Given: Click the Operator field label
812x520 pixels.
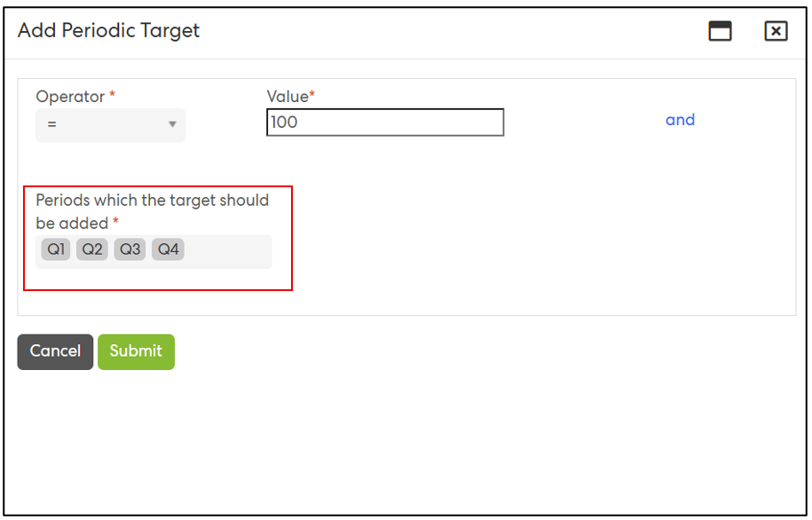Looking at the screenshot, I should click(x=70, y=97).
